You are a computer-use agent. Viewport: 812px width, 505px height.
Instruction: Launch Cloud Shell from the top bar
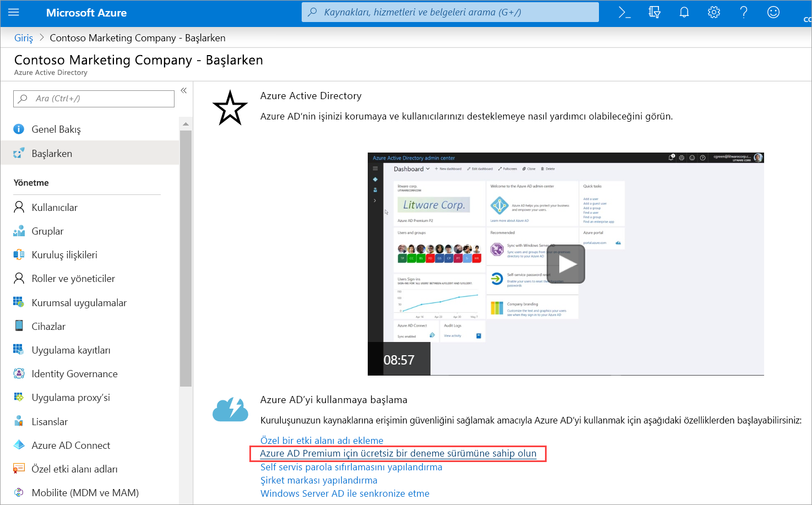(624, 12)
